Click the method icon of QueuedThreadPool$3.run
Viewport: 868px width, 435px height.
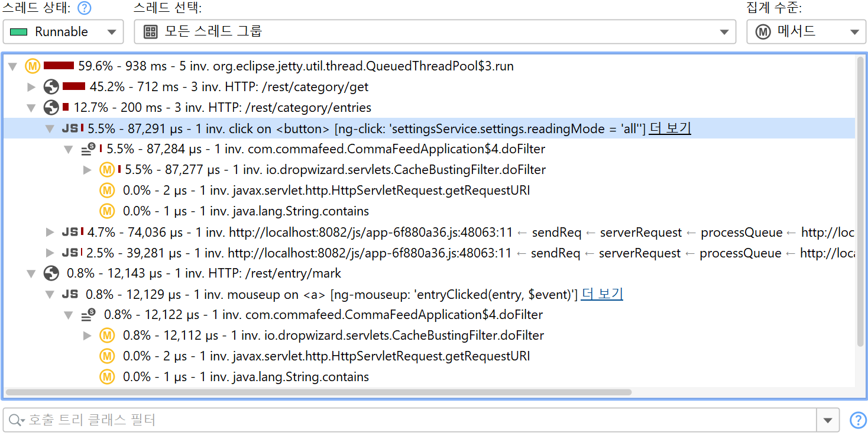pyautogui.click(x=33, y=66)
